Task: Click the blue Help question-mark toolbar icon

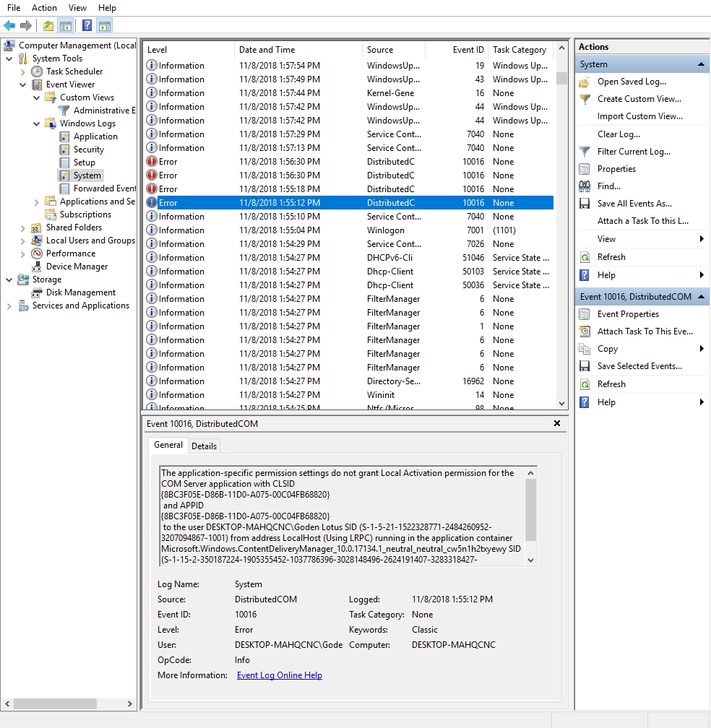Action: click(x=87, y=25)
